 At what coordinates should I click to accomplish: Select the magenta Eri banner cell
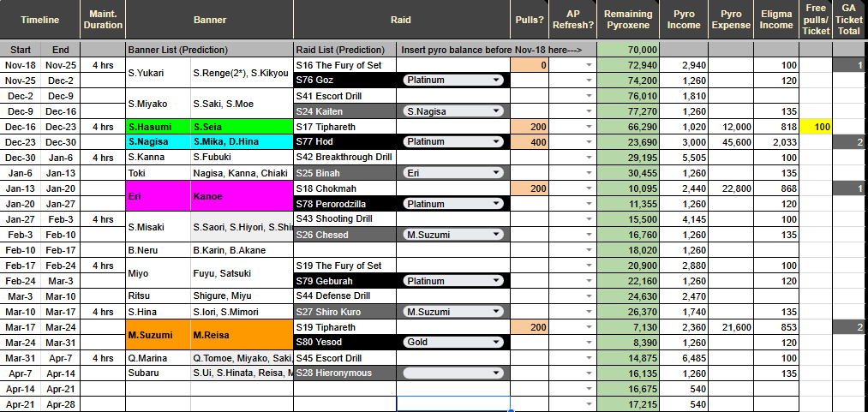click(x=159, y=196)
